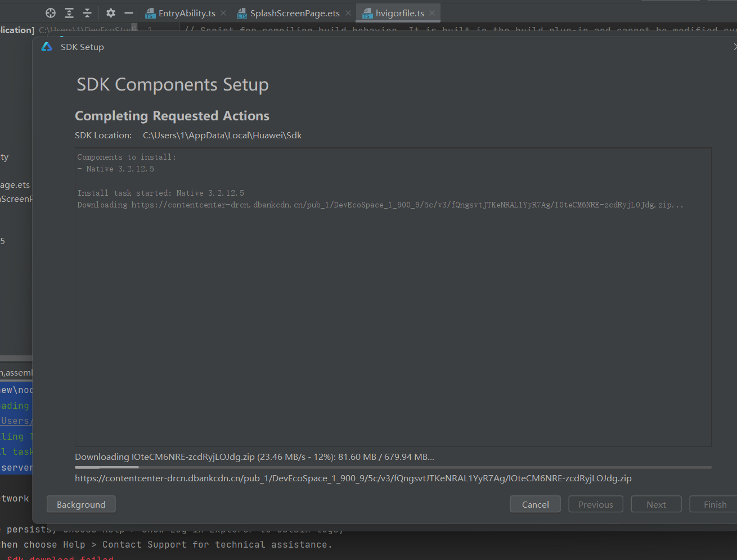Click the hvigorfile.ts file type icon
The image size is (737, 560).
point(367,13)
